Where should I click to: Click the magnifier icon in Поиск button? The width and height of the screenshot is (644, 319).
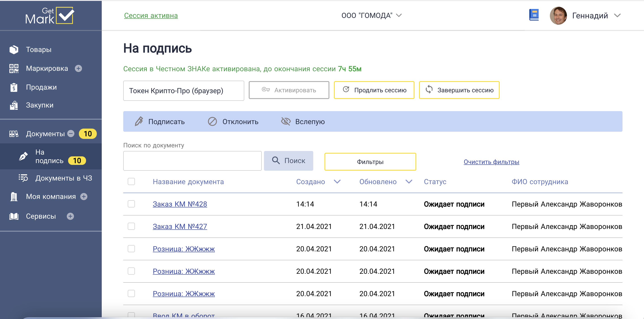pos(276,160)
